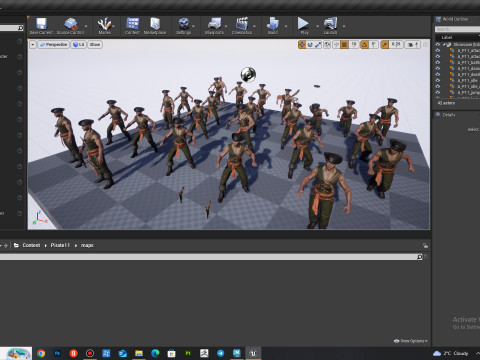Toggle visibility of the first a_P11 actor
The width and height of the screenshot is (480, 360).
[438, 50]
